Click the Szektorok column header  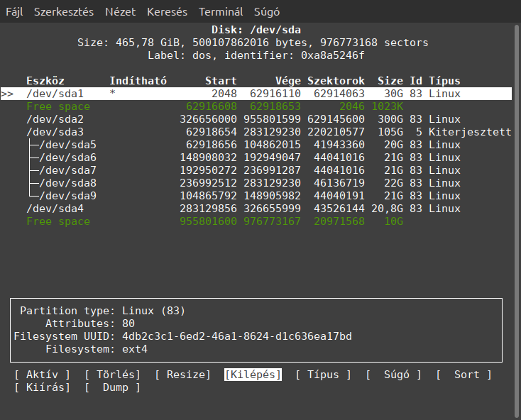(336, 81)
